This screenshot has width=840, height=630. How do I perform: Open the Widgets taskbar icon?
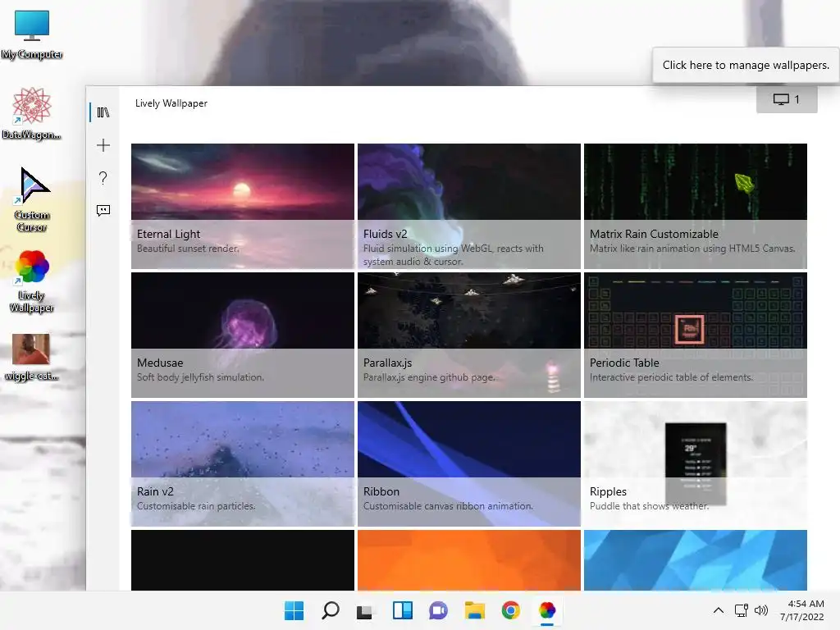402,610
